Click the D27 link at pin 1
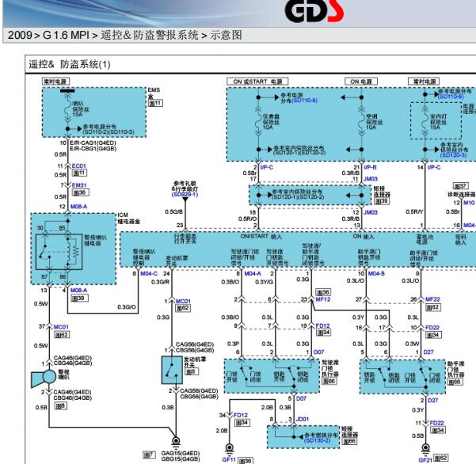Viewport: 476px width, 464px height. pyautogui.click(x=428, y=352)
